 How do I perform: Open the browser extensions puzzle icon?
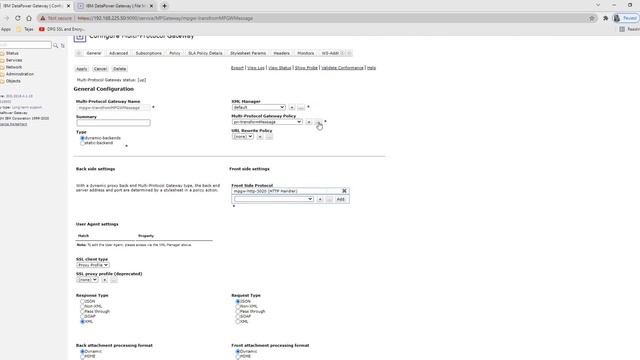(x=606, y=18)
